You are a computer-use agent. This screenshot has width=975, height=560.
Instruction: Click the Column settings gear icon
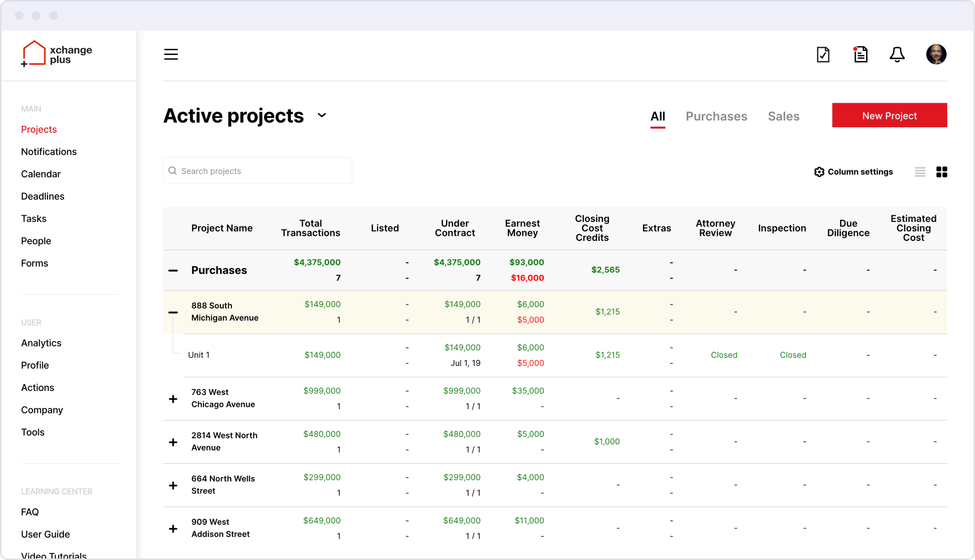tap(819, 171)
